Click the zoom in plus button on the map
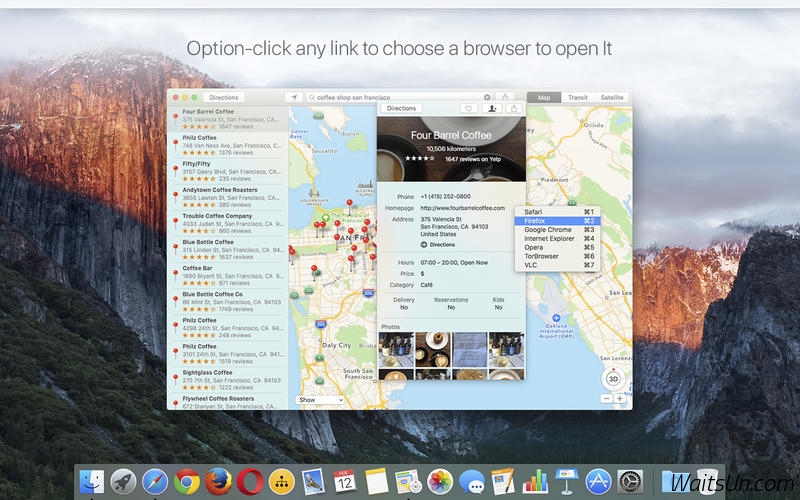 (x=619, y=399)
